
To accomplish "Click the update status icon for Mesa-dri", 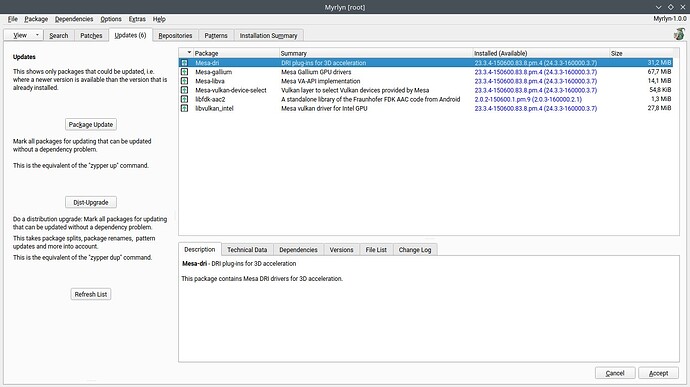I will tap(185, 63).
